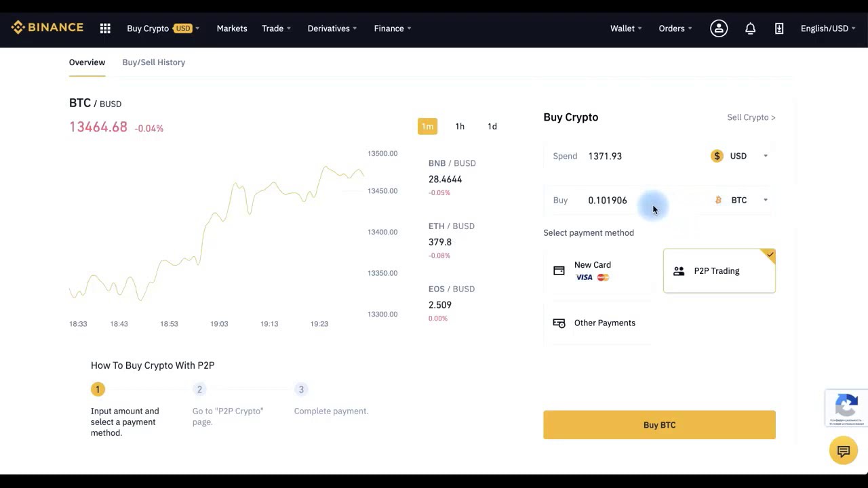Click the credit card icon for New Card
The width and height of the screenshot is (868, 488).
pyautogui.click(x=559, y=270)
